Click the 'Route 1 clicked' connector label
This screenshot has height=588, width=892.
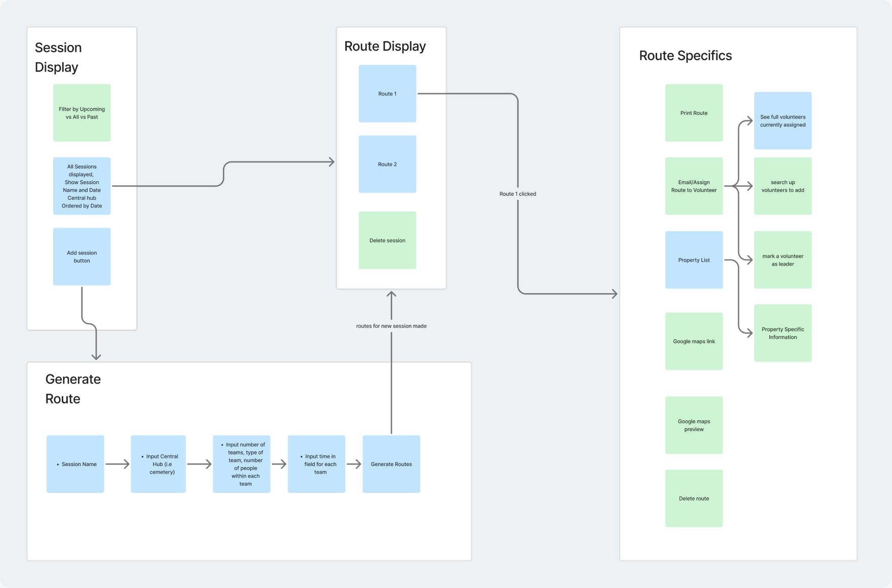tap(518, 194)
